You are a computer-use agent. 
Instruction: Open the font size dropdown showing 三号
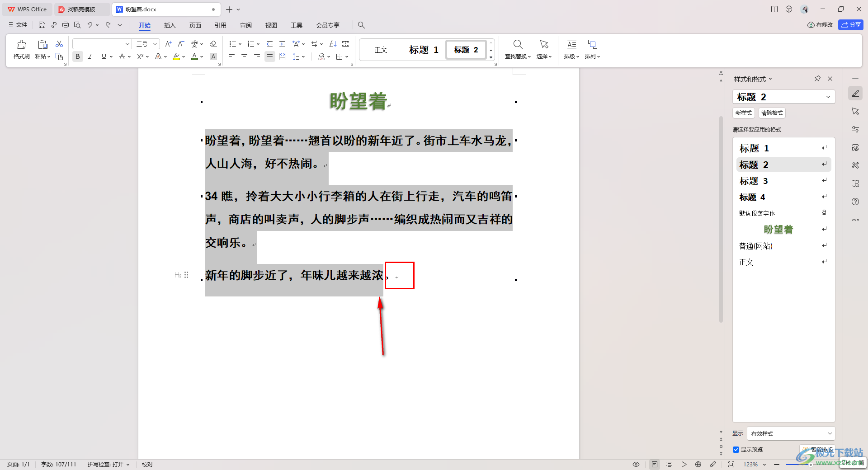155,44
